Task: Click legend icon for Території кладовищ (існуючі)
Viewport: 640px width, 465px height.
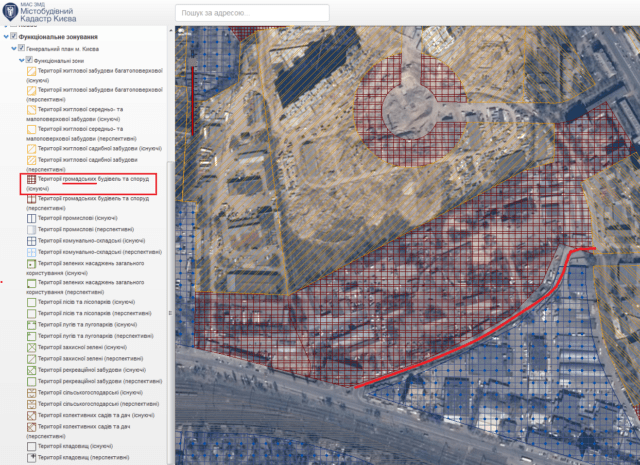Action: [x=31, y=444]
